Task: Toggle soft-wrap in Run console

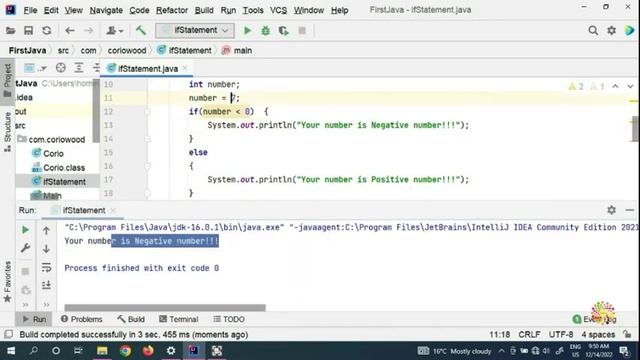Action: click(46, 267)
